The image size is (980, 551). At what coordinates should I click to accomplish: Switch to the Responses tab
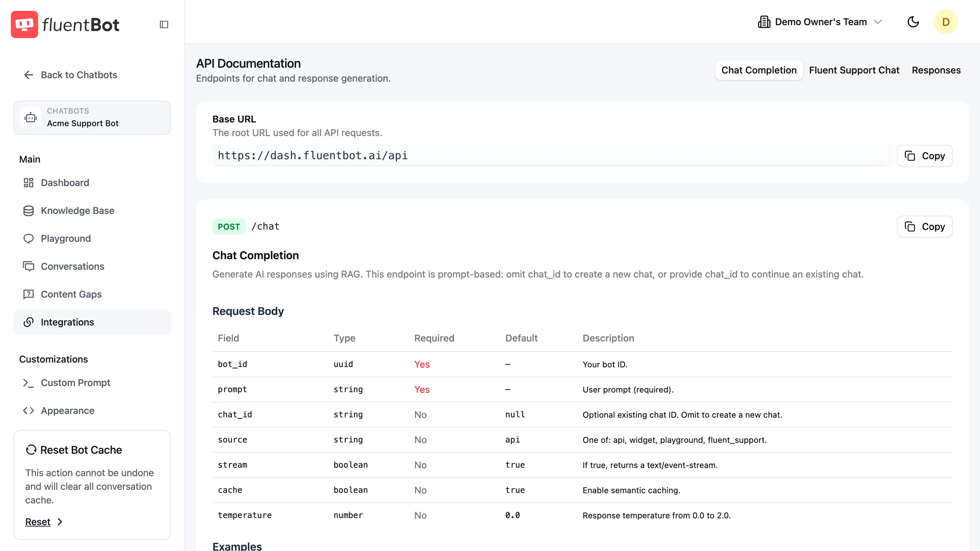936,70
